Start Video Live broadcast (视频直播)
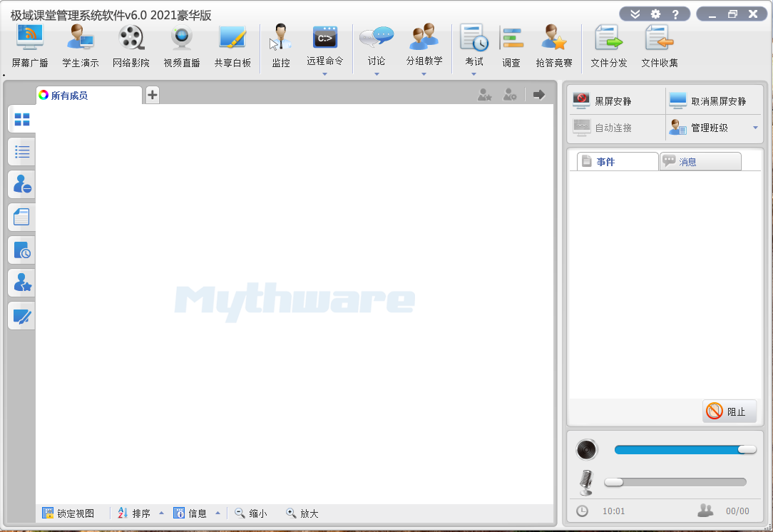 point(182,46)
